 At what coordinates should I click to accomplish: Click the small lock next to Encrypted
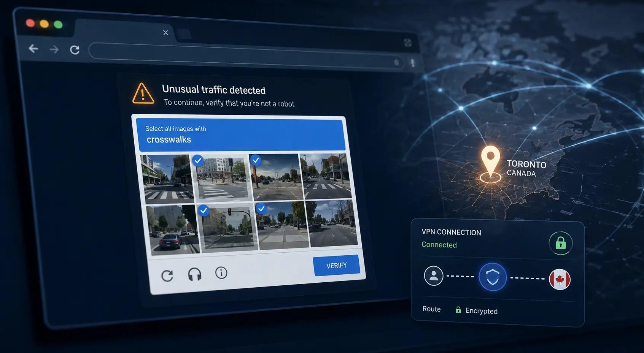coord(458,310)
